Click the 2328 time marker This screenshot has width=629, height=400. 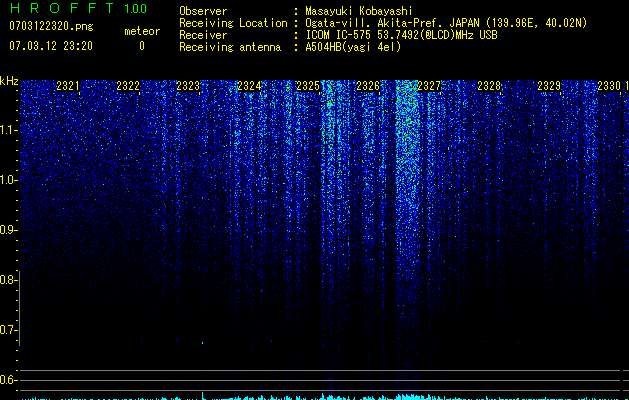click(x=489, y=85)
